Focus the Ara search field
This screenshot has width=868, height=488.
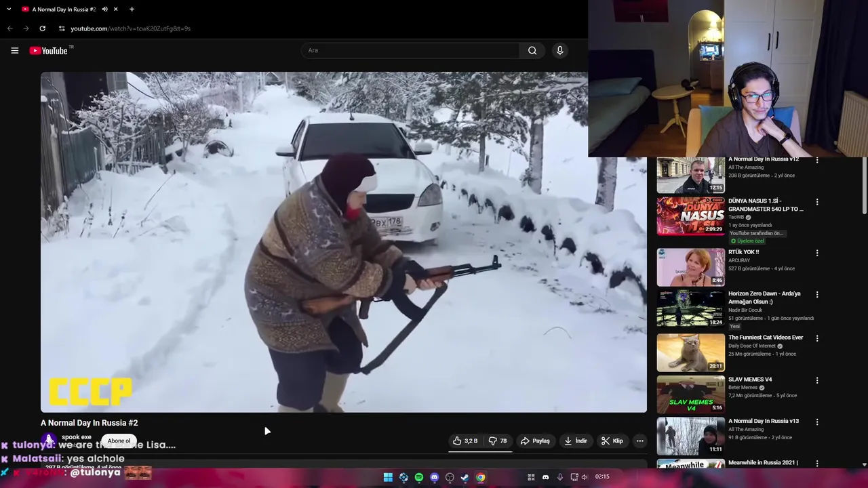tap(410, 50)
